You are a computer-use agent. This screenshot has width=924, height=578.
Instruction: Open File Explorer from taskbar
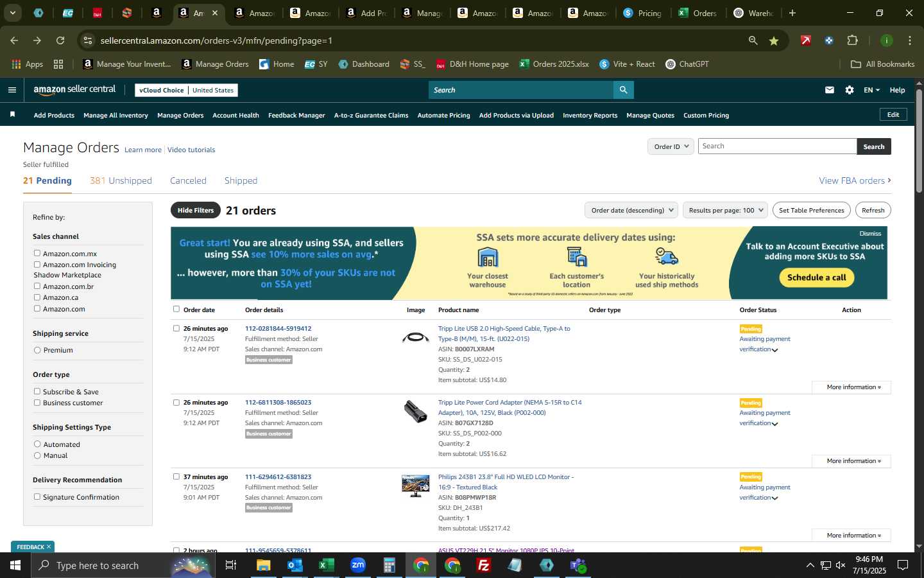click(x=264, y=565)
